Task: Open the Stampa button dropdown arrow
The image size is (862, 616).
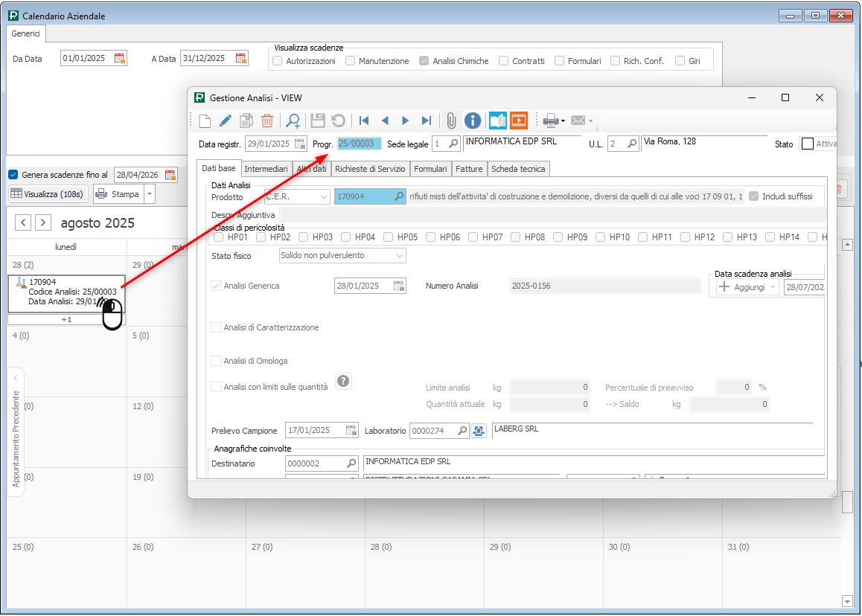Action: 150,194
